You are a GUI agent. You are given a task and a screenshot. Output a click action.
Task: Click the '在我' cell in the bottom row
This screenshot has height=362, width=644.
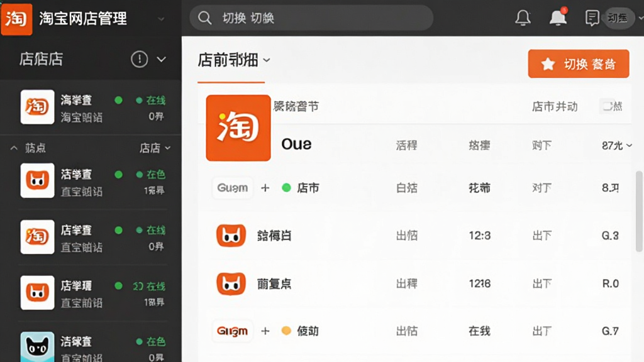click(x=480, y=331)
